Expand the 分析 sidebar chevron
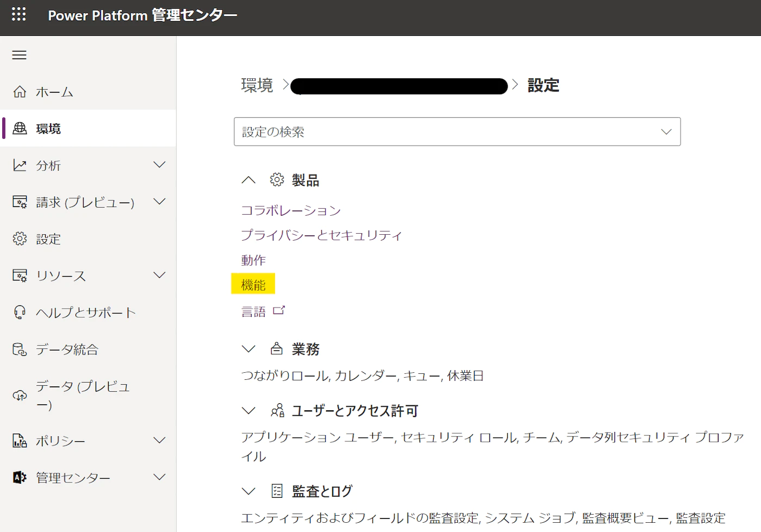Viewport: 761px width, 532px height. (x=159, y=165)
